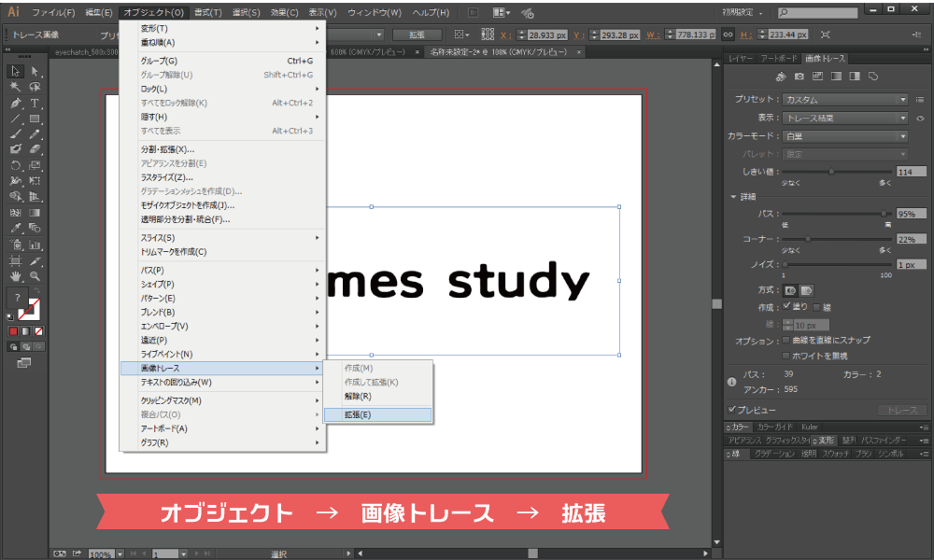Viewport: 934px width, 560px height.
Task: Open the 変形 panel group flyout menu
Action: (924, 441)
